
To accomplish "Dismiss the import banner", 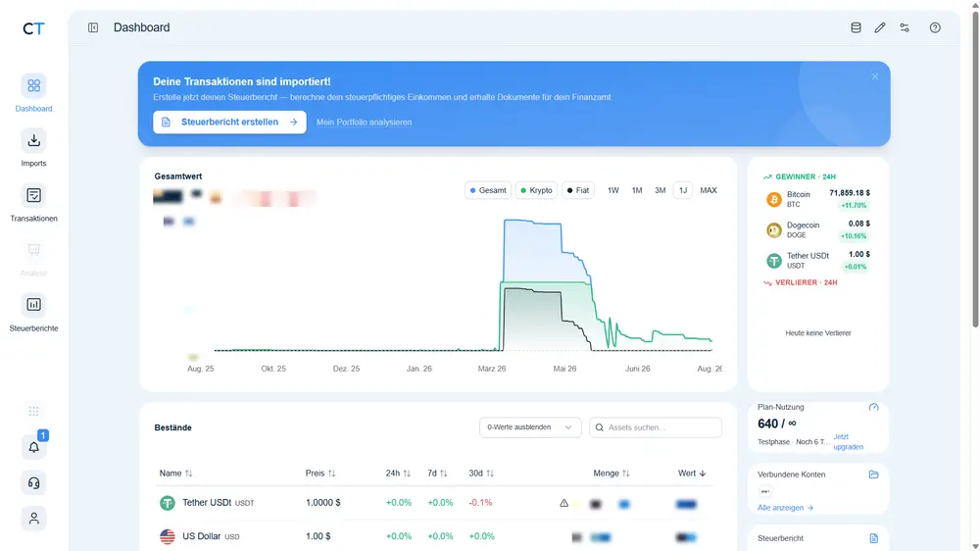I will point(875,76).
